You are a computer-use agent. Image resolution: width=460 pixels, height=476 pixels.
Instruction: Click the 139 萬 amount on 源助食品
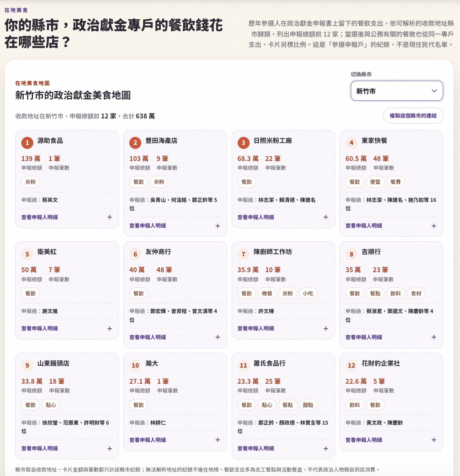pos(31,159)
